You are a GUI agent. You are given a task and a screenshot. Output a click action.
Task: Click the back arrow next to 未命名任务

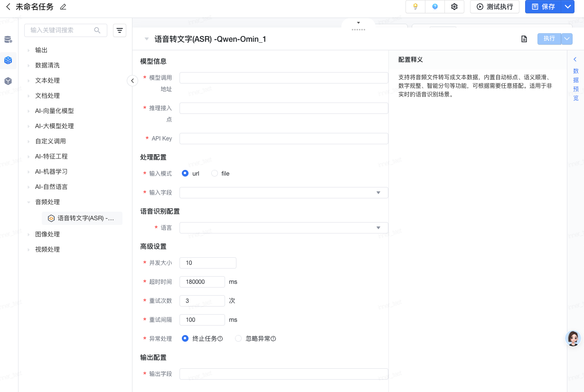[x=8, y=7]
